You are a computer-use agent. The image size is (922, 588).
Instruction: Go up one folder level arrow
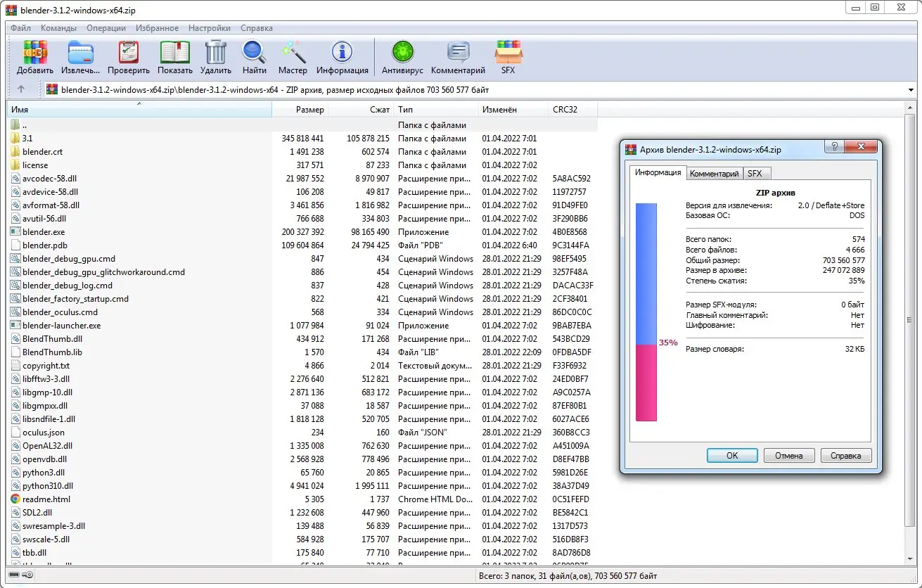coord(21,89)
